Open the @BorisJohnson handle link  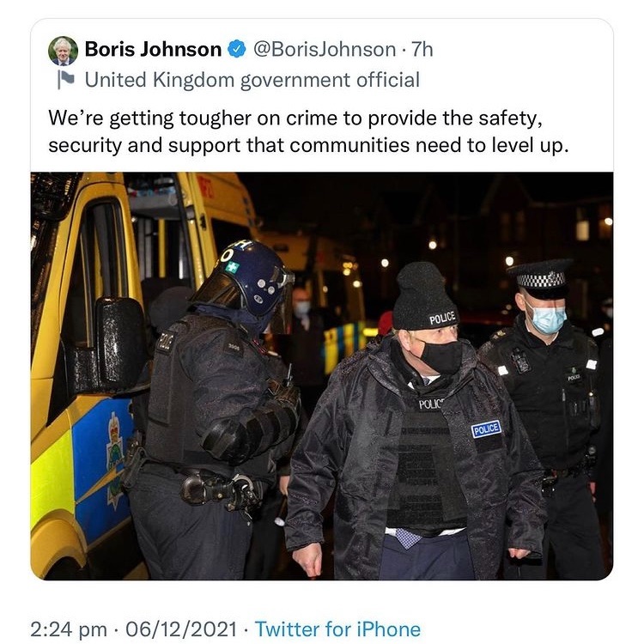click(x=325, y=49)
